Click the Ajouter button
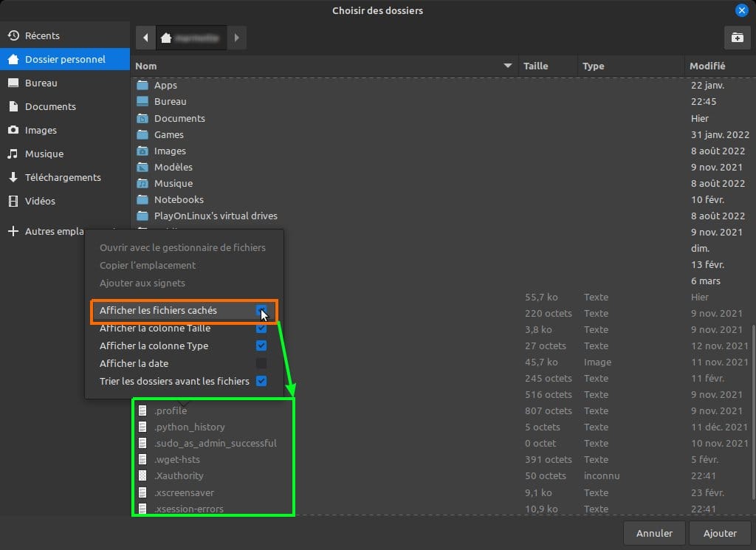Image resolution: width=756 pixels, height=550 pixels. tap(720, 533)
